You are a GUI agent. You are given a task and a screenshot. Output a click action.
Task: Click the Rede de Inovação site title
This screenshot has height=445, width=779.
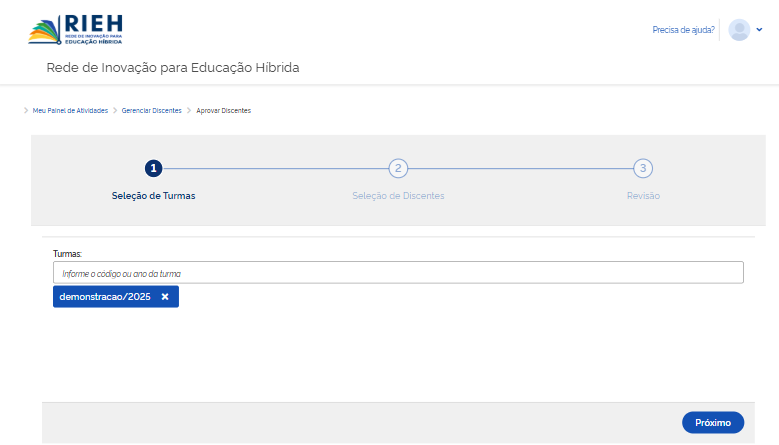(173, 68)
